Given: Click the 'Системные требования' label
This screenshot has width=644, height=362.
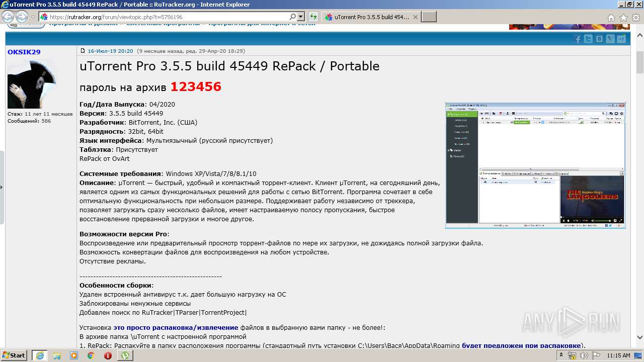Looking at the screenshot, I should click(x=120, y=173).
